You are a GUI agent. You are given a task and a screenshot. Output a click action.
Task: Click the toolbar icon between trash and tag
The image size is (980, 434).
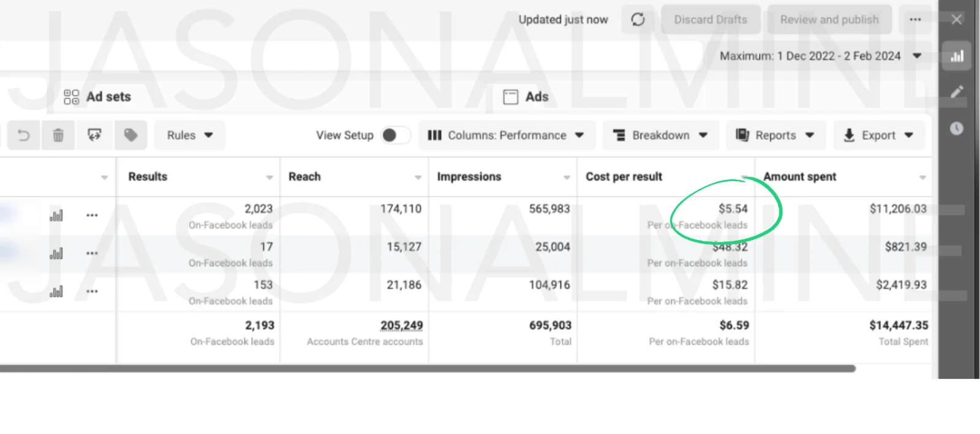pos(94,135)
